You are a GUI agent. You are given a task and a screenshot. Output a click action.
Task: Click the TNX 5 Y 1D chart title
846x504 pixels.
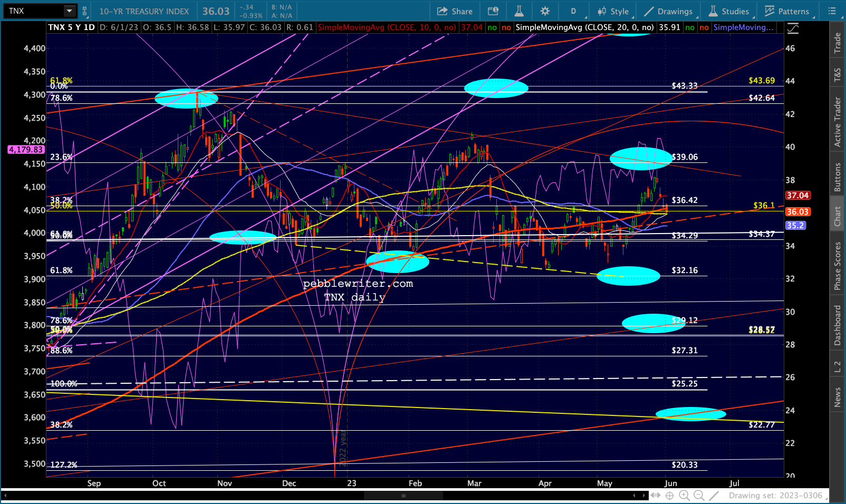pos(72,27)
